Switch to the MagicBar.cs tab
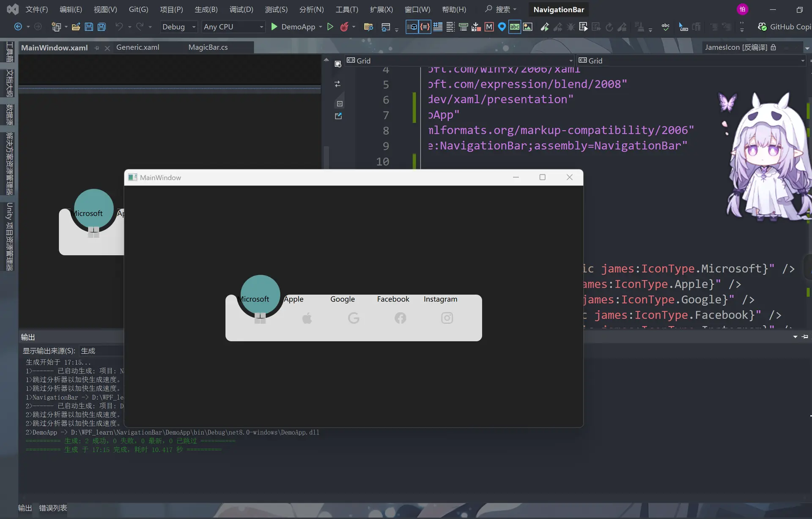This screenshot has height=519, width=812. click(x=208, y=47)
